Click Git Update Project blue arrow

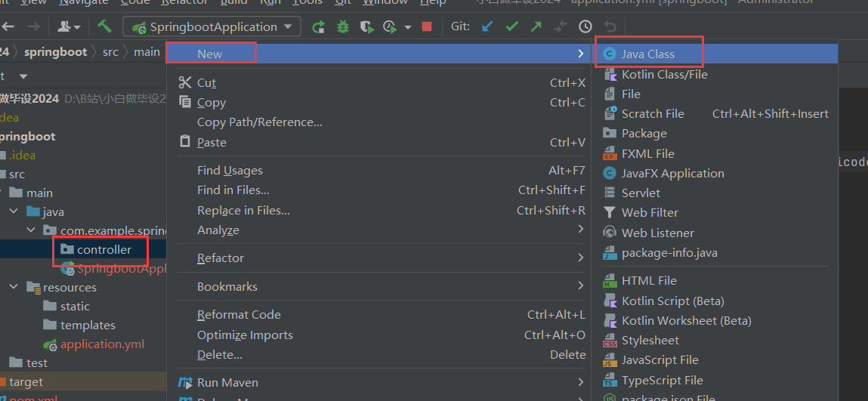(487, 26)
